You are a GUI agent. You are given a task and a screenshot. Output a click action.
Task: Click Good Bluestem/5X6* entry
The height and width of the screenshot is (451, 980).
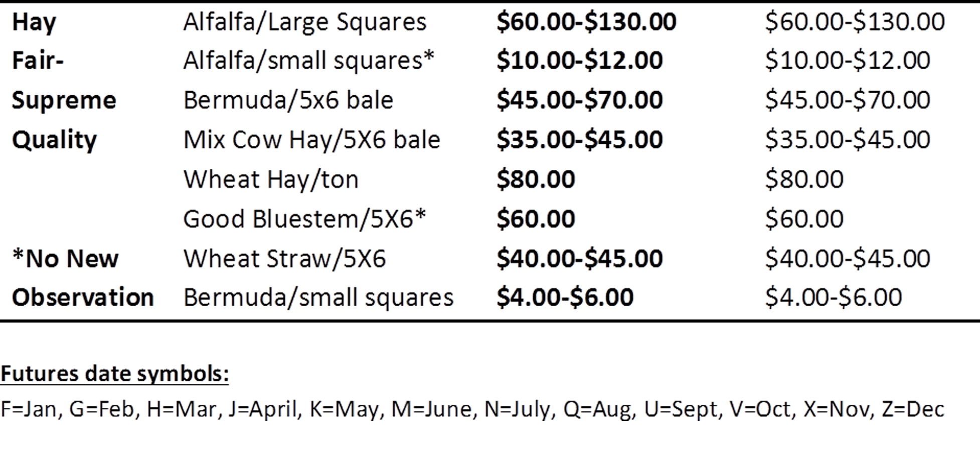click(304, 219)
